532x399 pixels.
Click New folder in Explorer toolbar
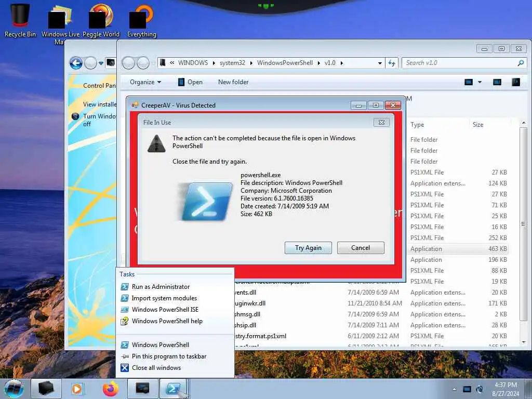tap(233, 82)
